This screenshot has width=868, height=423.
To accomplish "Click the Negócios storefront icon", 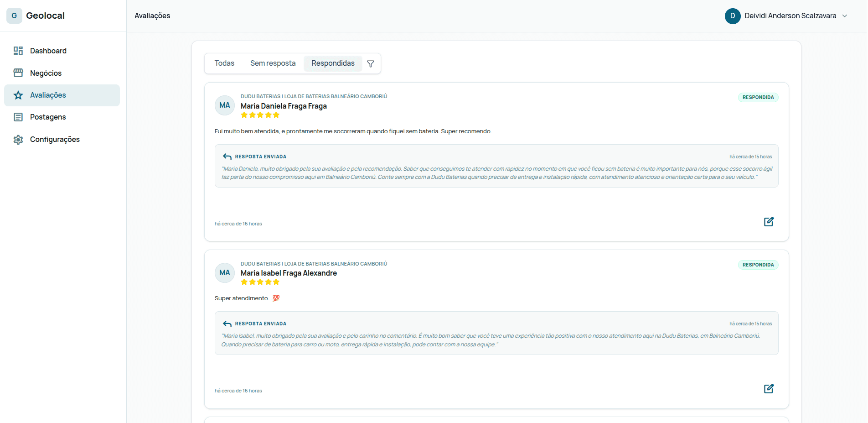I will (18, 73).
